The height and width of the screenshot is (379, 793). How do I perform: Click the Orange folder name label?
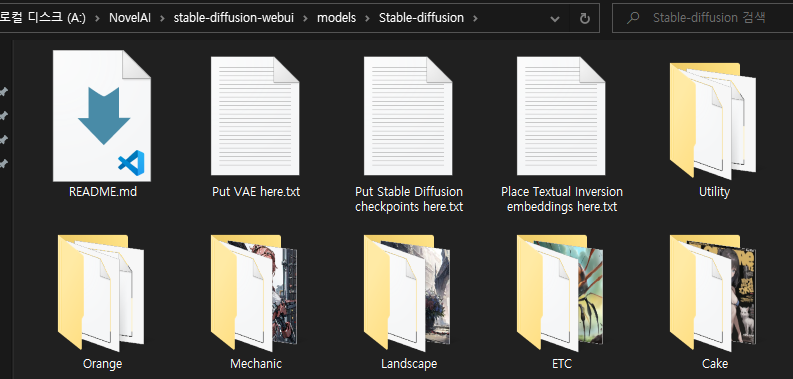point(102,364)
